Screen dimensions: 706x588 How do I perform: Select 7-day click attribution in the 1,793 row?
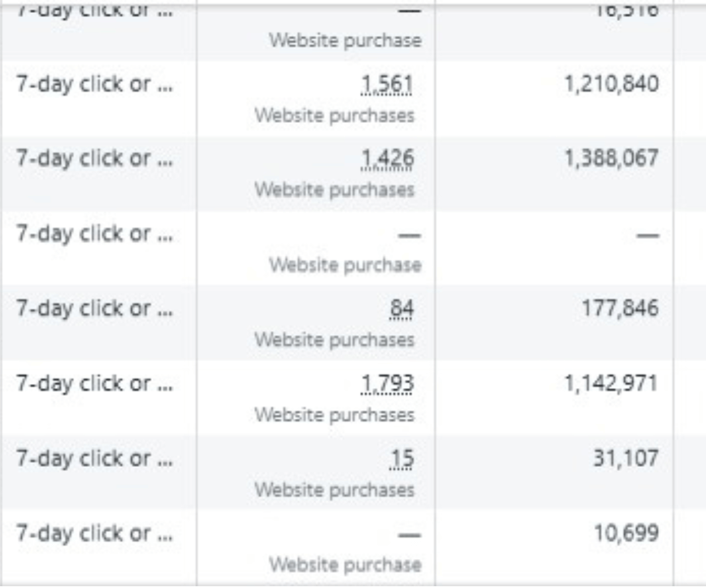94,383
